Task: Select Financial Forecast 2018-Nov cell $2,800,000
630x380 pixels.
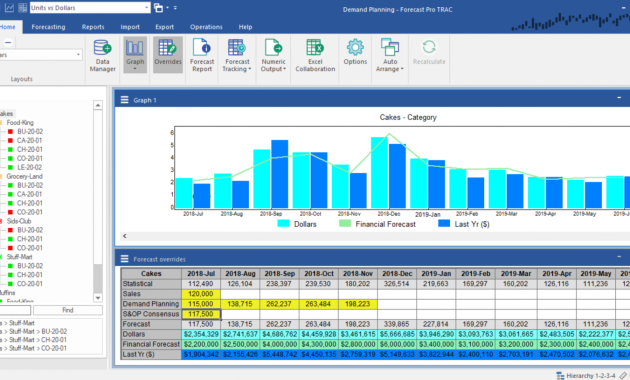Action: [358, 344]
